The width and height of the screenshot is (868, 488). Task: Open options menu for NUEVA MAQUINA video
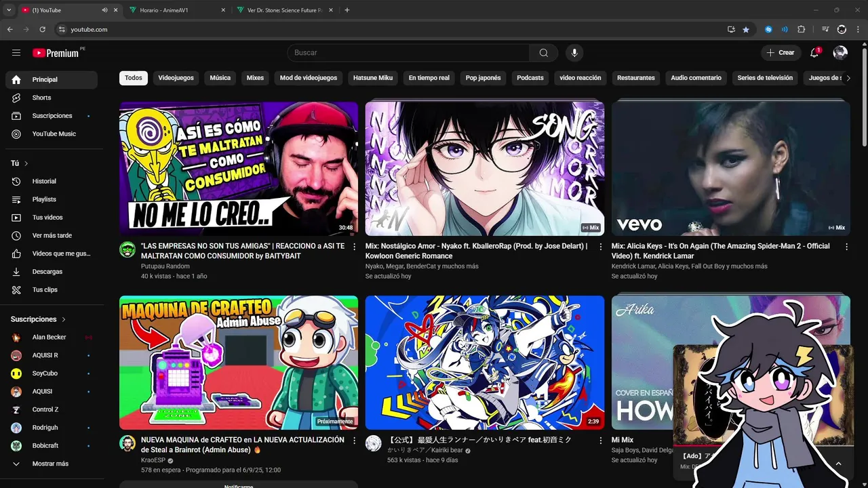tap(354, 441)
